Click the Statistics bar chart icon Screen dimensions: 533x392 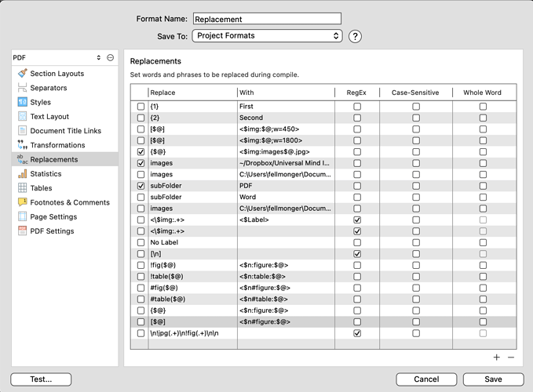22,174
